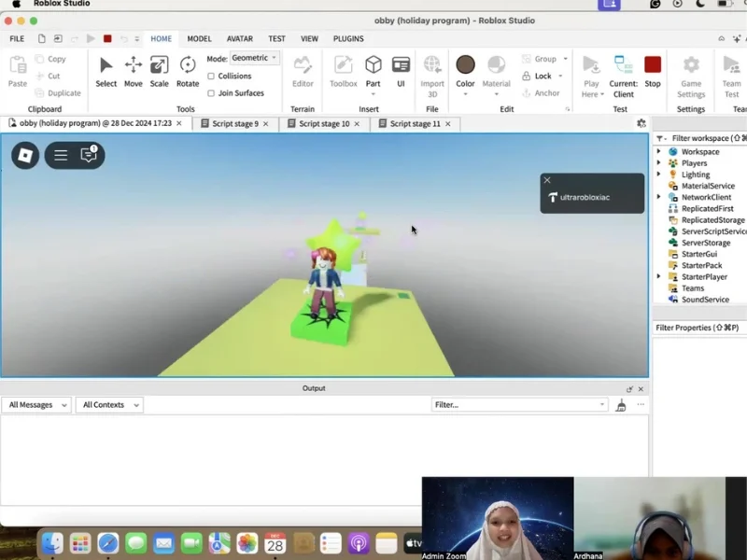The height and width of the screenshot is (560, 747).
Task: Click the brown Color swatch
Action: click(465, 64)
